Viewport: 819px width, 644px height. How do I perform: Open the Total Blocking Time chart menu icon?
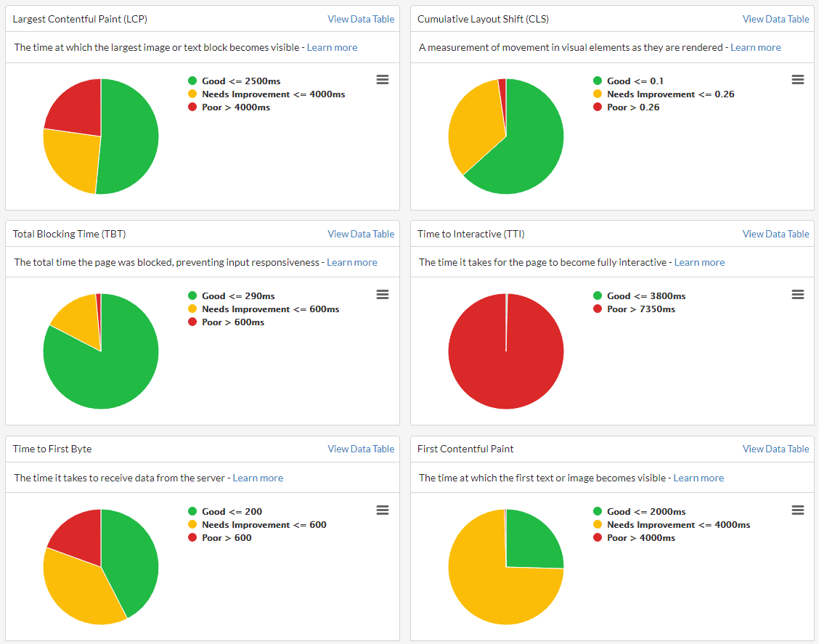pos(383,295)
